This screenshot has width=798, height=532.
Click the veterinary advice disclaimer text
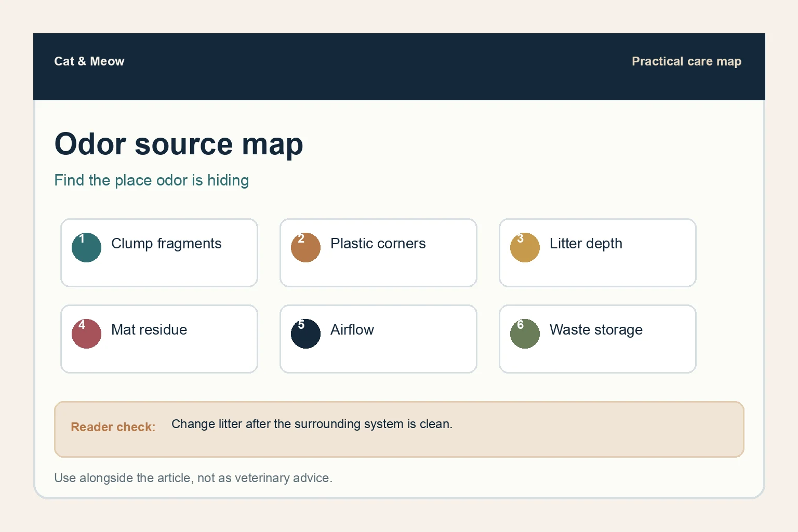pyautogui.click(x=193, y=478)
